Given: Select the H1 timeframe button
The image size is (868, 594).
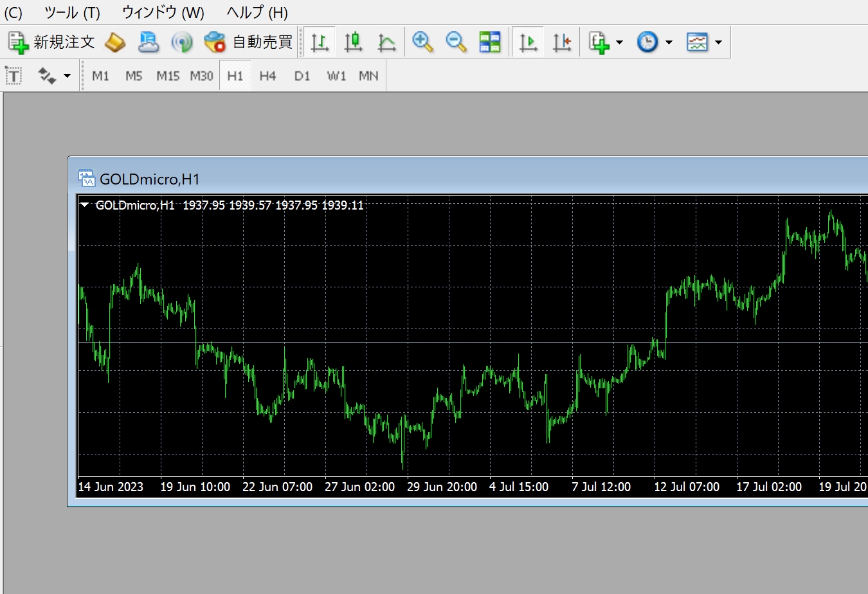Looking at the screenshot, I should click(235, 76).
